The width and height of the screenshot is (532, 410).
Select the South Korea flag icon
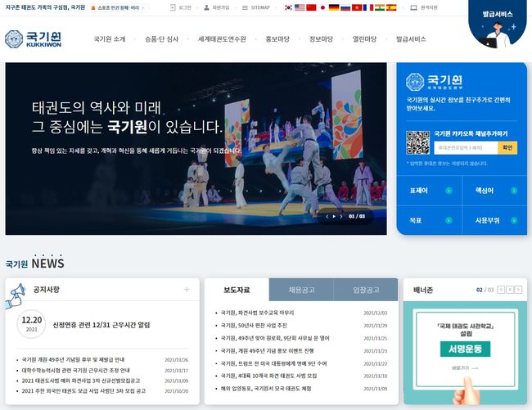point(288,7)
